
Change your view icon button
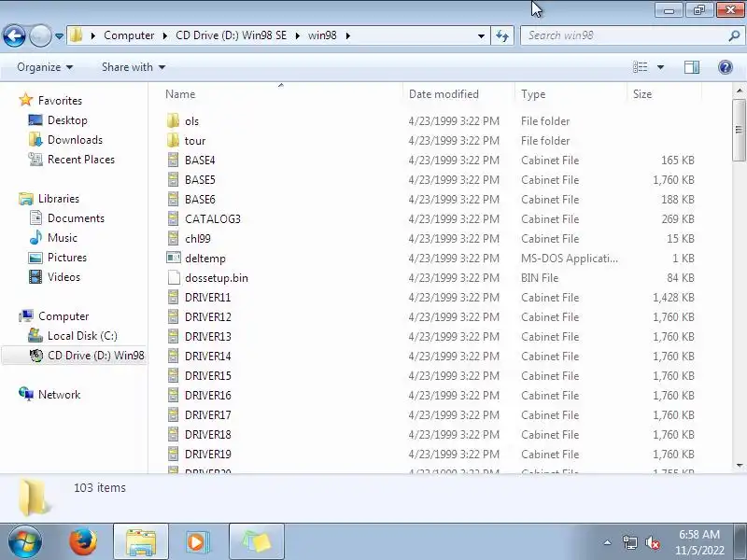[640, 67]
